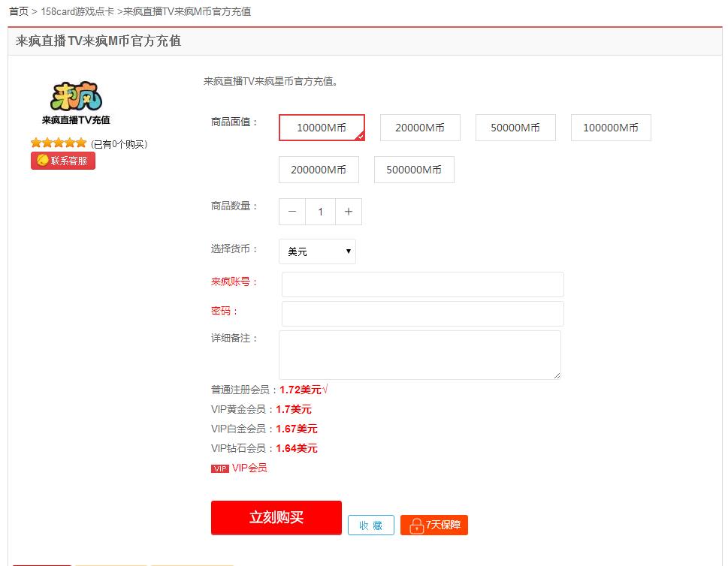Click the quantity number field

coord(320,212)
